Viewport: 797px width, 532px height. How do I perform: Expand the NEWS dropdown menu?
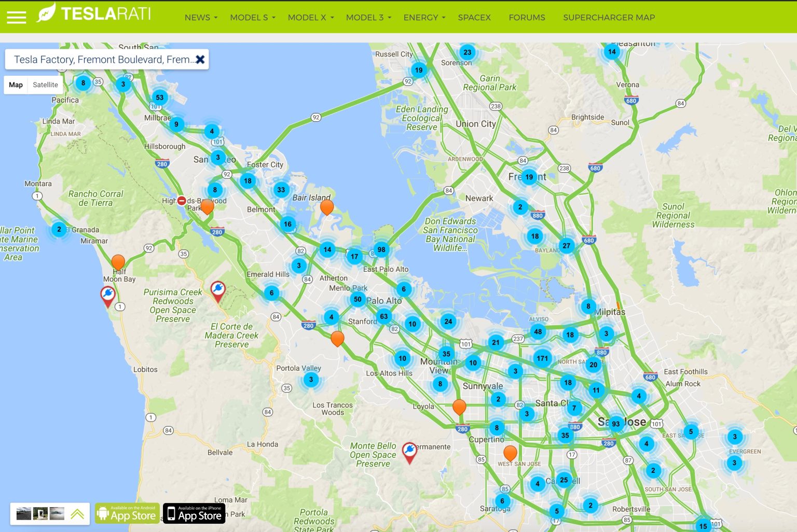pyautogui.click(x=201, y=18)
